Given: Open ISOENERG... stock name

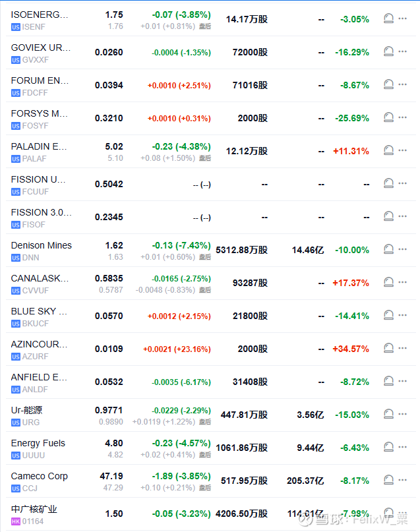Looking at the screenshot, I should 40,15.
